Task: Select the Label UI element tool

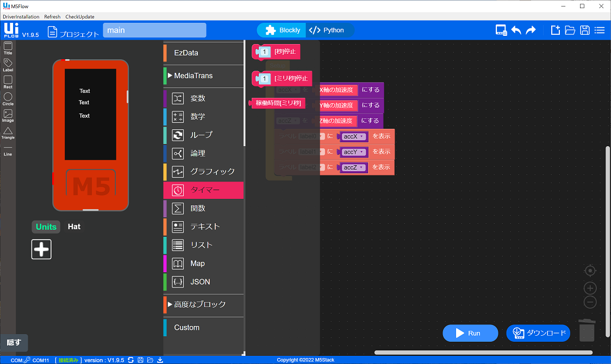Action: pyautogui.click(x=8, y=65)
